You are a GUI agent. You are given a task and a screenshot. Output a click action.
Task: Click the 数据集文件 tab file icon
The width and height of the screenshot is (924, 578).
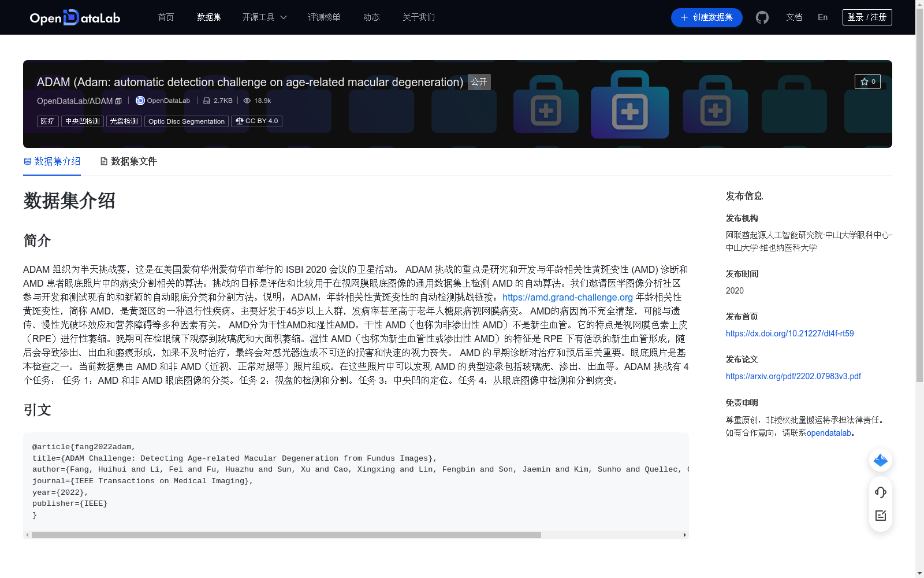[104, 161]
